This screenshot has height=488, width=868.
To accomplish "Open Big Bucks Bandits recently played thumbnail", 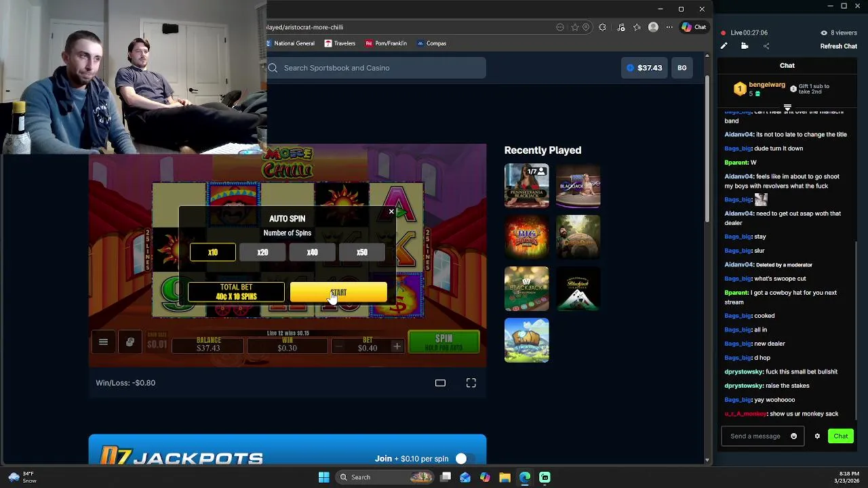I will tap(526, 237).
